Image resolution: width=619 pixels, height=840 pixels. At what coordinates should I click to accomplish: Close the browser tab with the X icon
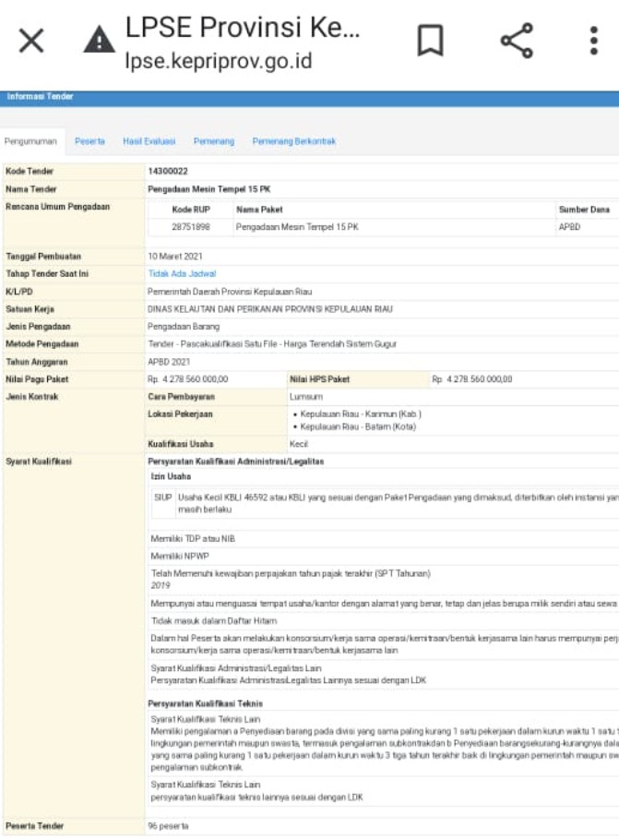31,41
